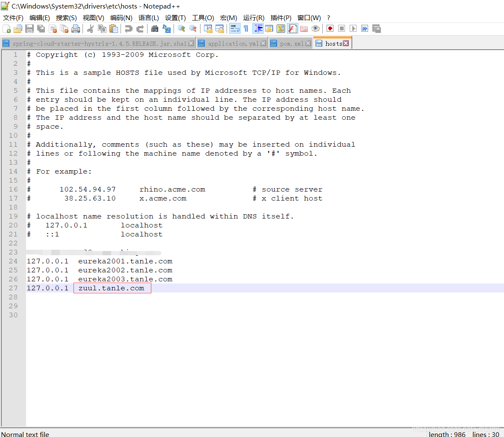
Task: Open the 插件(P) menu
Action: [281, 18]
